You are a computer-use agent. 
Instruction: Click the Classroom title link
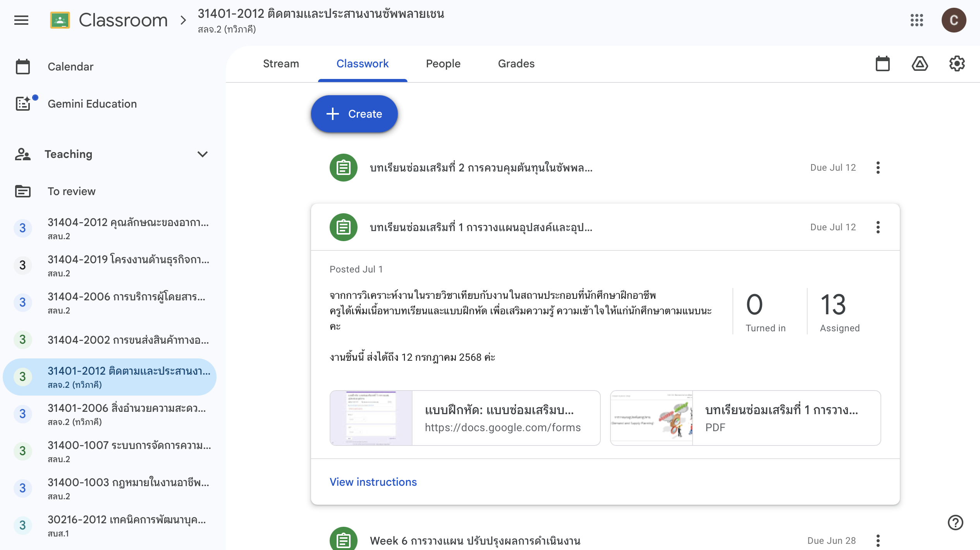pyautogui.click(x=123, y=20)
